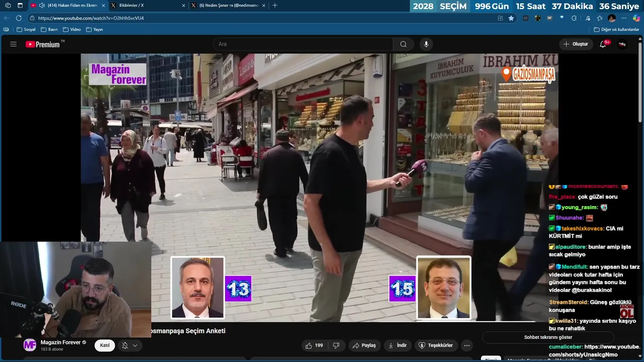Dislike the video with thumbs-down button
This screenshot has width=644, height=362.
point(336,345)
